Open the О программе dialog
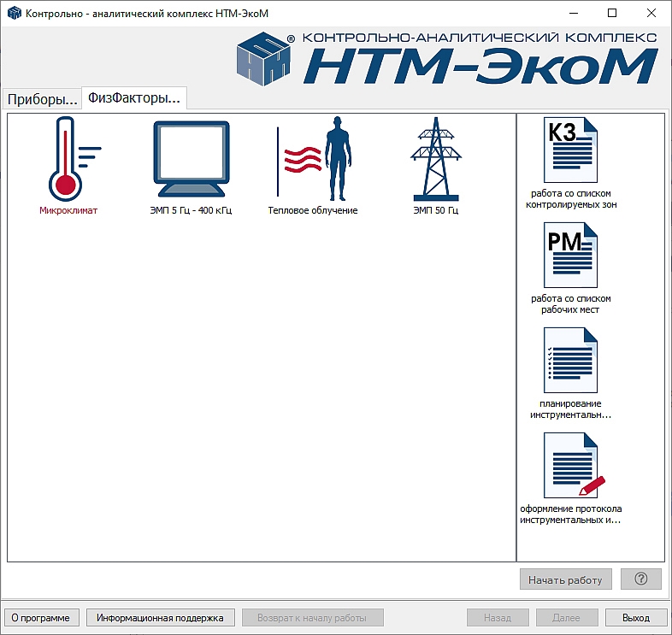Viewport: 672px width, 635px height. tap(41, 617)
